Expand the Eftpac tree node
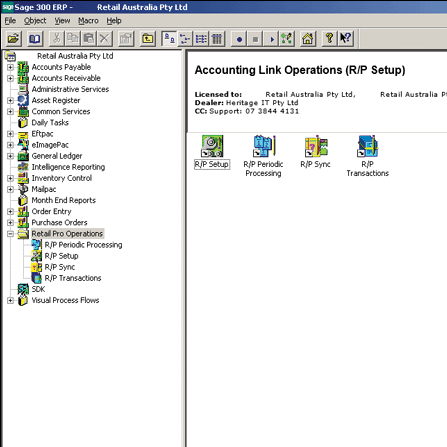This screenshot has height=447, width=447. pos(10,134)
